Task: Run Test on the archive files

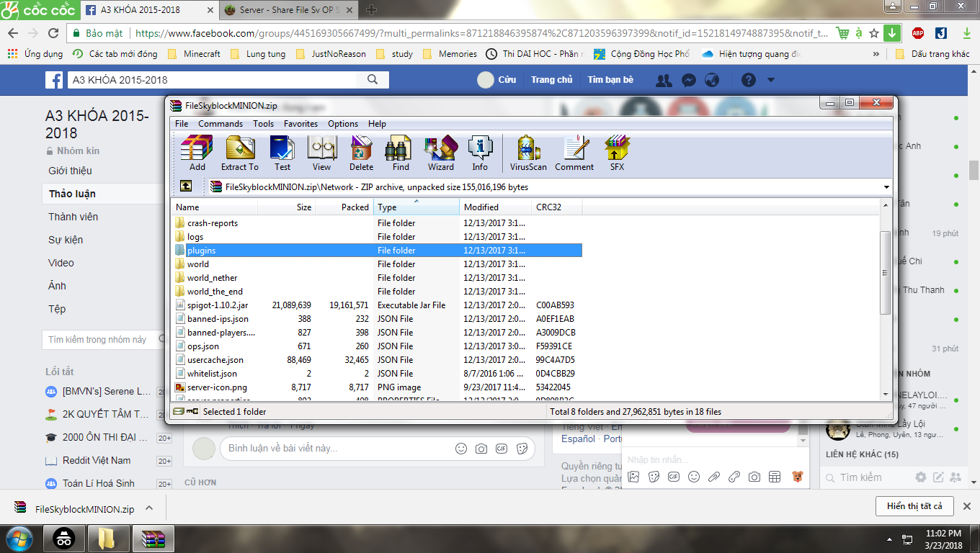Action: (x=282, y=153)
